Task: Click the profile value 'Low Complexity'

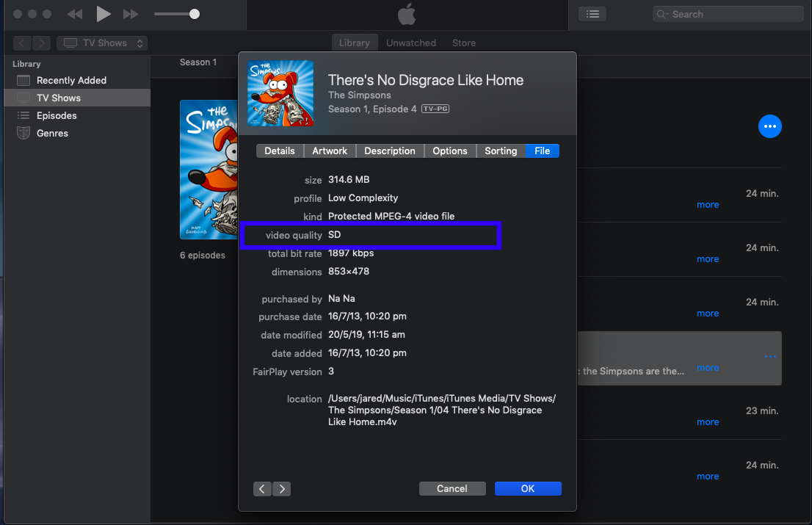Action: pyautogui.click(x=363, y=198)
